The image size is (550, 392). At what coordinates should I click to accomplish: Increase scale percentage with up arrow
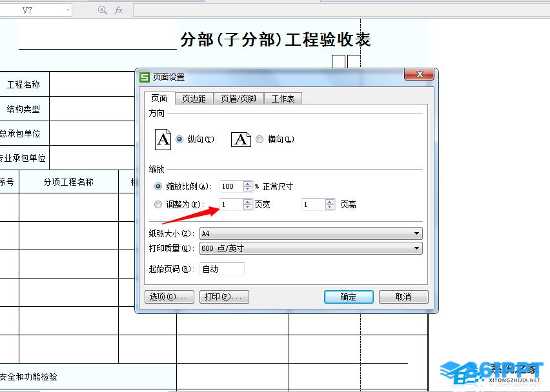(248, 183)
